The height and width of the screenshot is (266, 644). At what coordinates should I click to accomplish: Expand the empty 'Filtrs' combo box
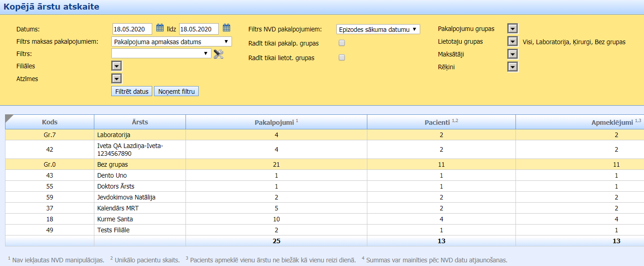161,54
